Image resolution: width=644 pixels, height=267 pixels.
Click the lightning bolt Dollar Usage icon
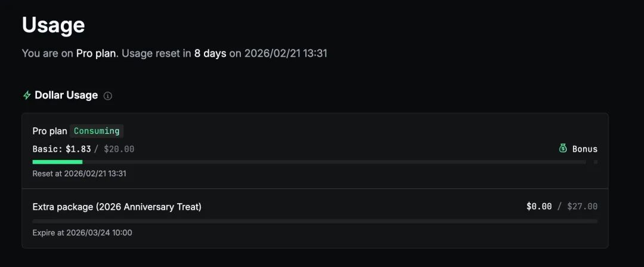click(27, 96)
